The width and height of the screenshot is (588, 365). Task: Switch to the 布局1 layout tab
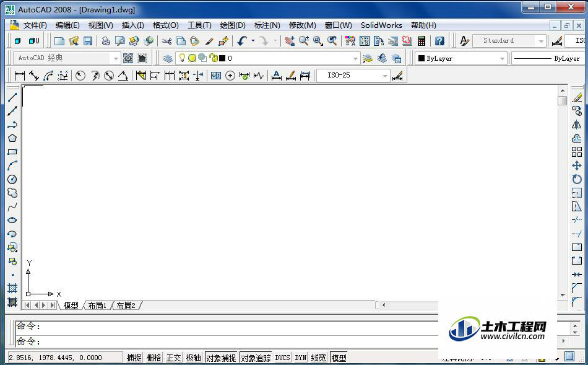97,306
